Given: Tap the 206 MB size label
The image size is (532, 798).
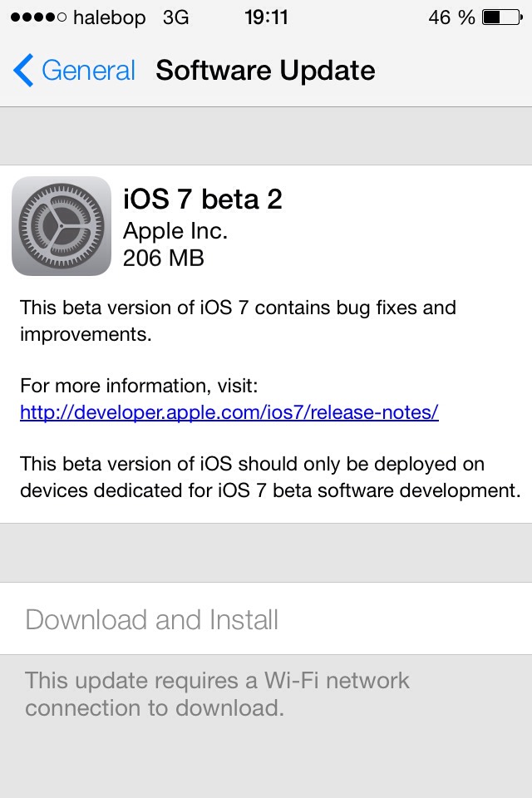Looking at the screenshot, I should (163, 258).
